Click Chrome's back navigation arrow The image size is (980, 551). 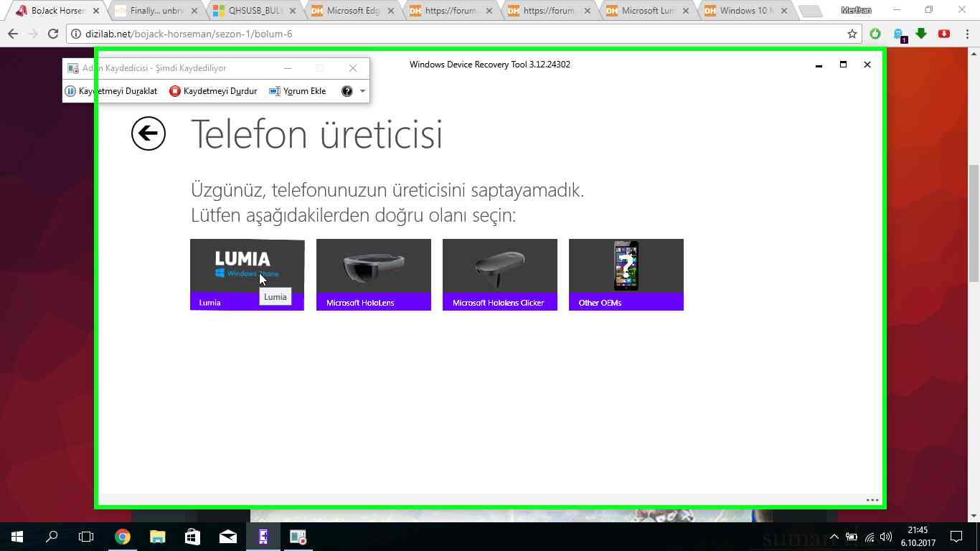[x=13, y=34]
